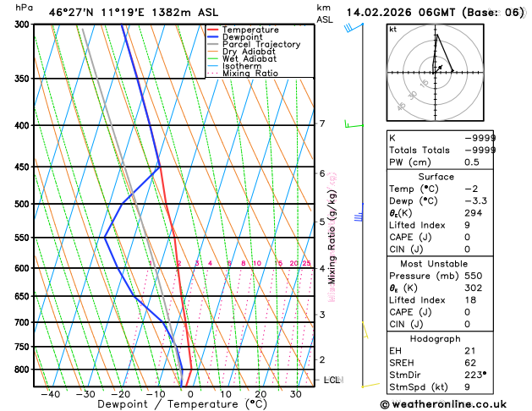Click the 'Mixing Ratio' legend entry
Screen dimensions: 532x411
click(x=250, y=74)
